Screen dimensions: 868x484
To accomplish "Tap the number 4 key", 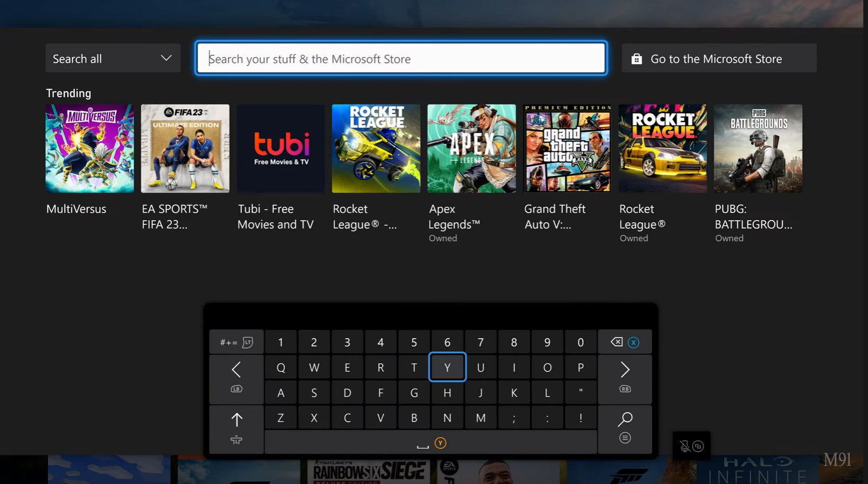I will point(381,342).
